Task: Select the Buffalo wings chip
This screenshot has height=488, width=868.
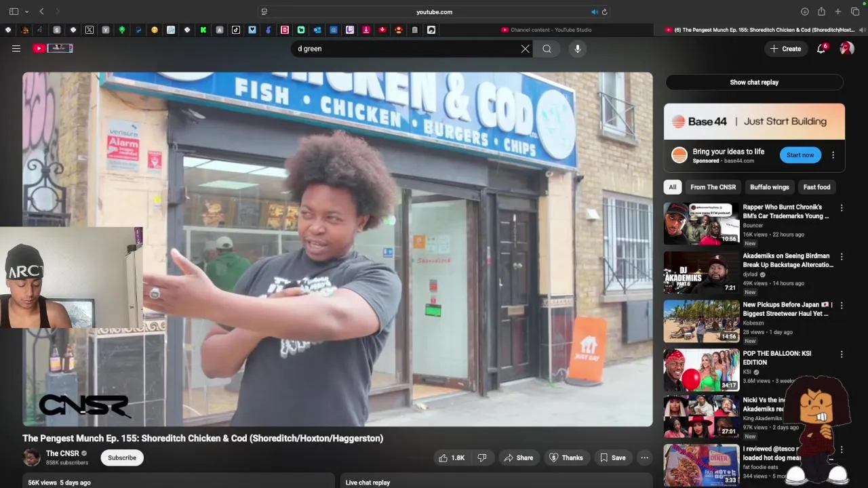Action: (x=770, y=187)
